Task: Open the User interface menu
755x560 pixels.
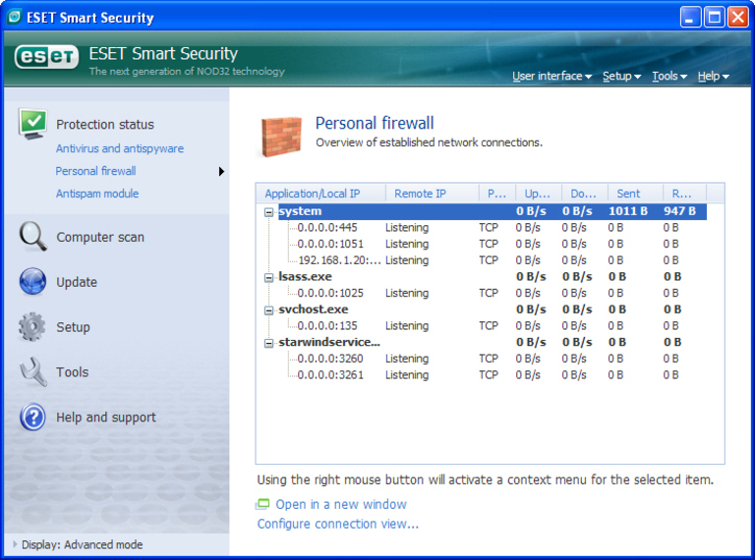Action: pos(552,76)
